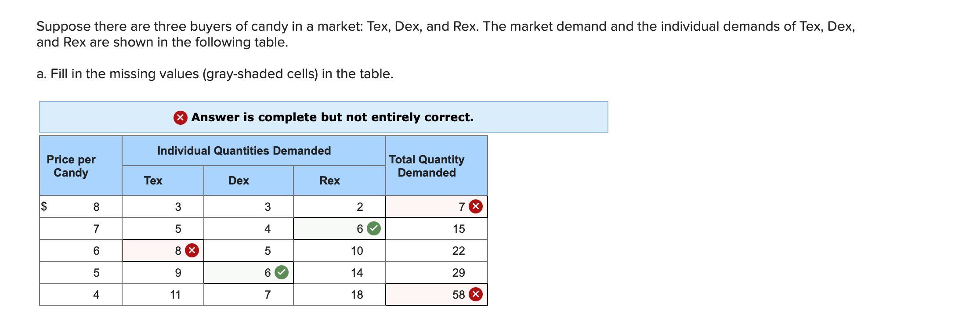
Task: Click the Price per Candy header cell
Action: click(x=72, y=166)
